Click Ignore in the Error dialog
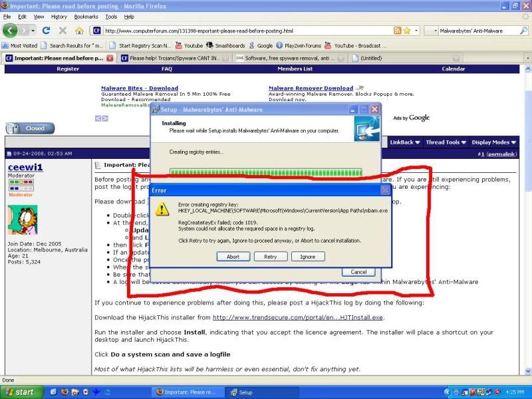Screen dimensions: 532x399 (308, 257)
